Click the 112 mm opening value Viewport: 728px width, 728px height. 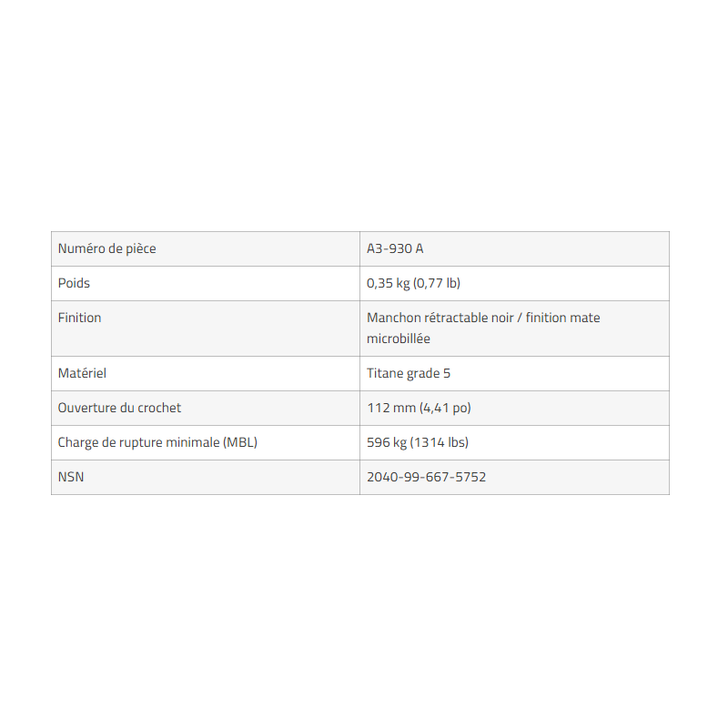click(390, 408)
